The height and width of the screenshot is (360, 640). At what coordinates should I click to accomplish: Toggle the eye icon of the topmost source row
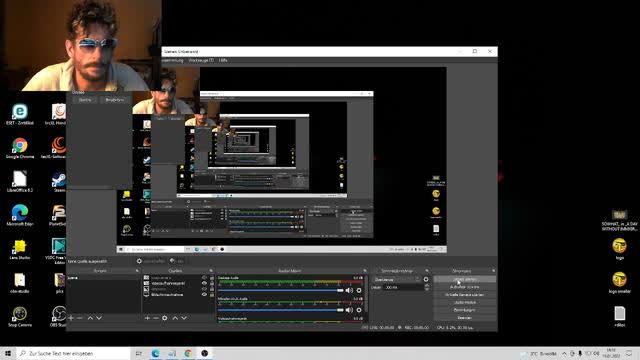[x=204, y=278]
